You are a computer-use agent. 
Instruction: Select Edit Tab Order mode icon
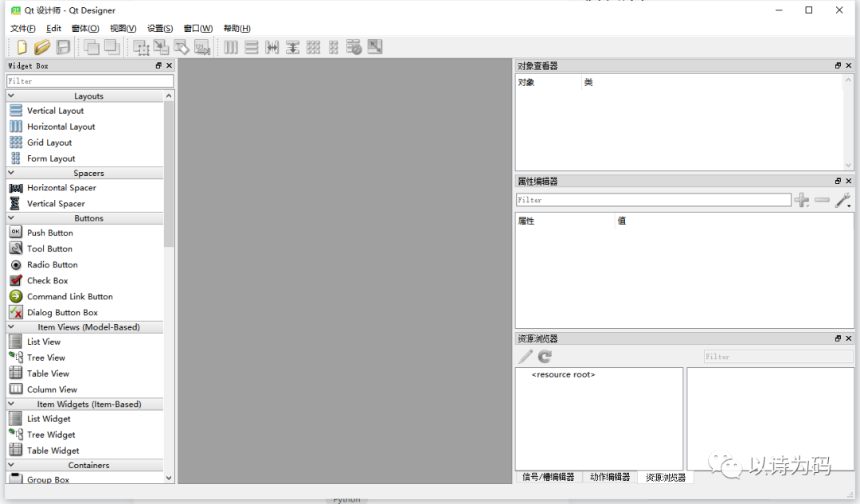201,47
